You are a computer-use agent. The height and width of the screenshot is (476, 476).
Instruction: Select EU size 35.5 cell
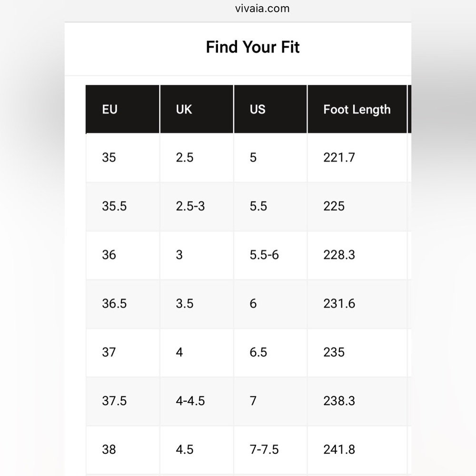coord(123,207)
